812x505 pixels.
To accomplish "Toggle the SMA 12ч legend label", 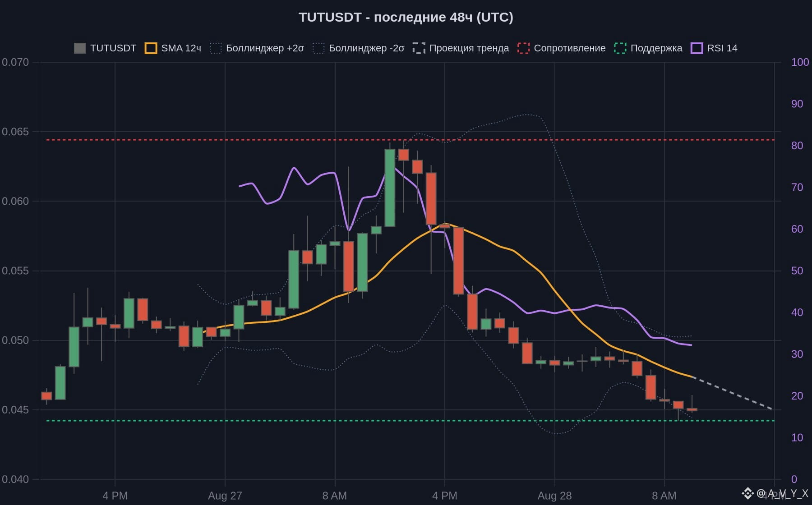I will (x=181, y=48).
